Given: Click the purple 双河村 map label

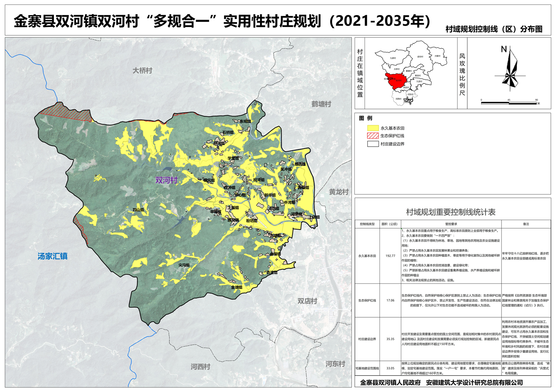Looking at the screenshot, I should (166, 180).
